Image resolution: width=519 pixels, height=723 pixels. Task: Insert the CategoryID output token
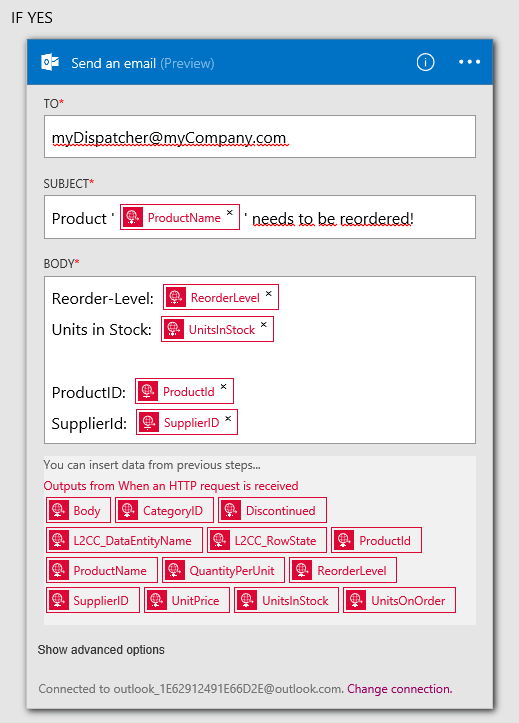[165, 510]
